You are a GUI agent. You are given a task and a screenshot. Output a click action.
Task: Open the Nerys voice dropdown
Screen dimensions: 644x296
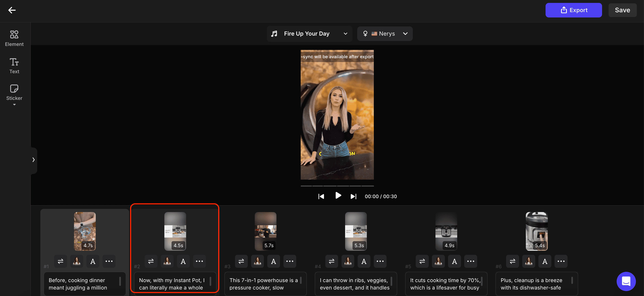point(385,34)
